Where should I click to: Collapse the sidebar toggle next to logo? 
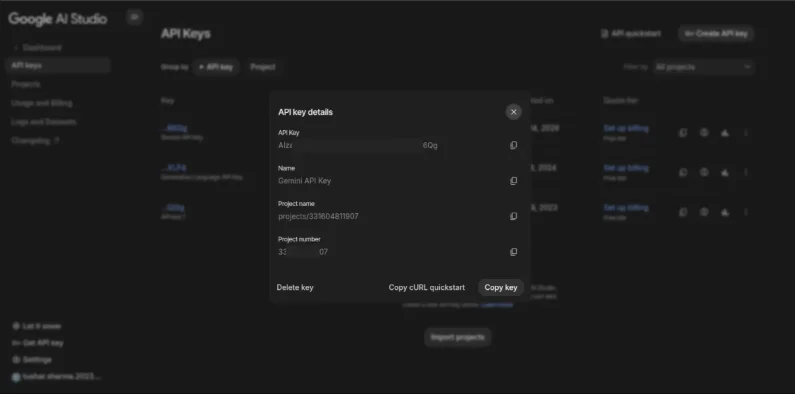point(134,17)
